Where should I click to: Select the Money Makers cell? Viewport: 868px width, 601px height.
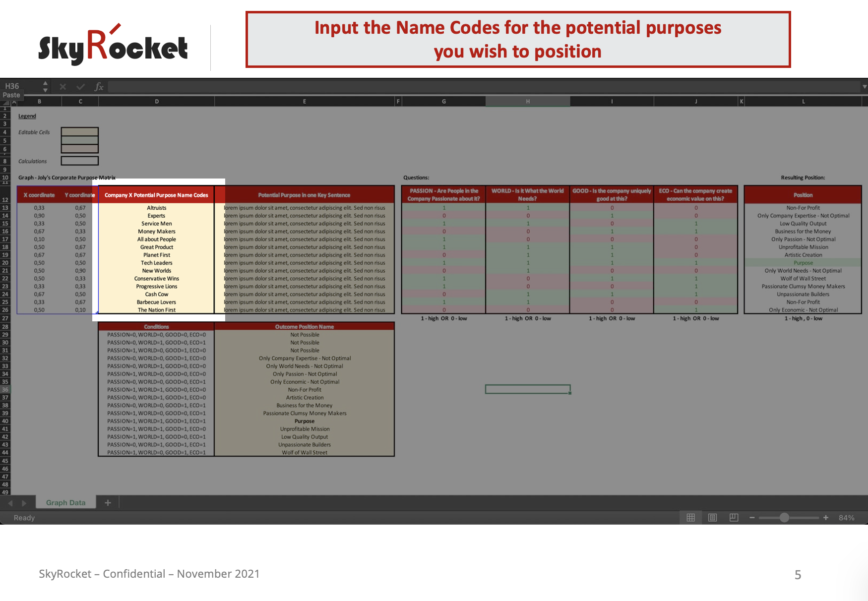pyautogui.click(x=157, y=232)
